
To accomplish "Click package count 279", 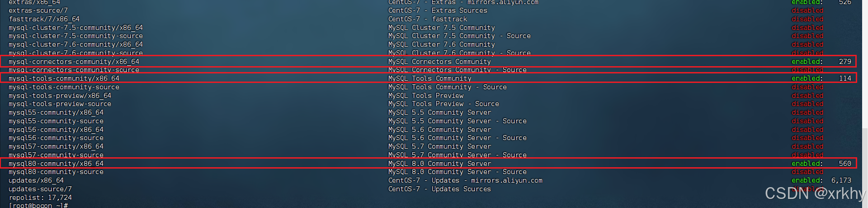I will (845, 62).
